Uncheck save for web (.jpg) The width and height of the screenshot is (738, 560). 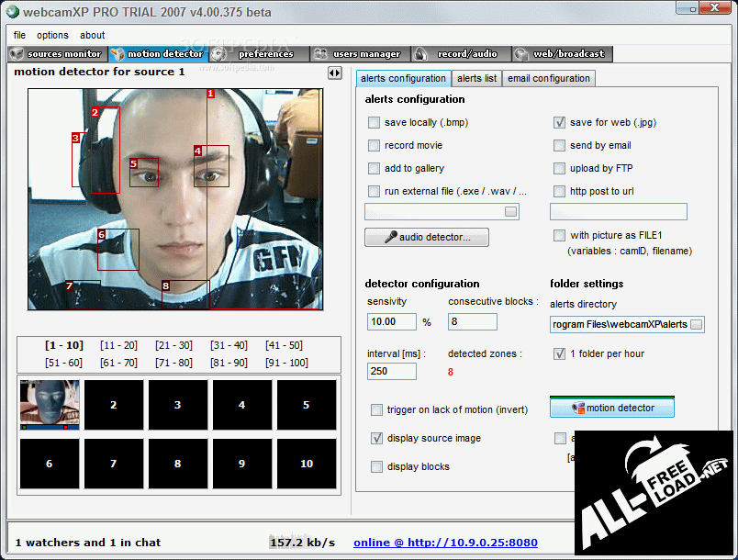pos(560,122)
